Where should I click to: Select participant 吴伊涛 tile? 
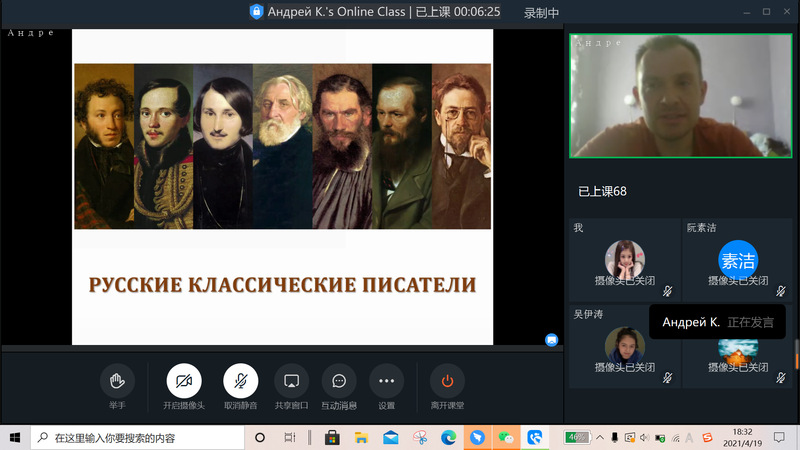pyautogui.click(x=624, y=346)
